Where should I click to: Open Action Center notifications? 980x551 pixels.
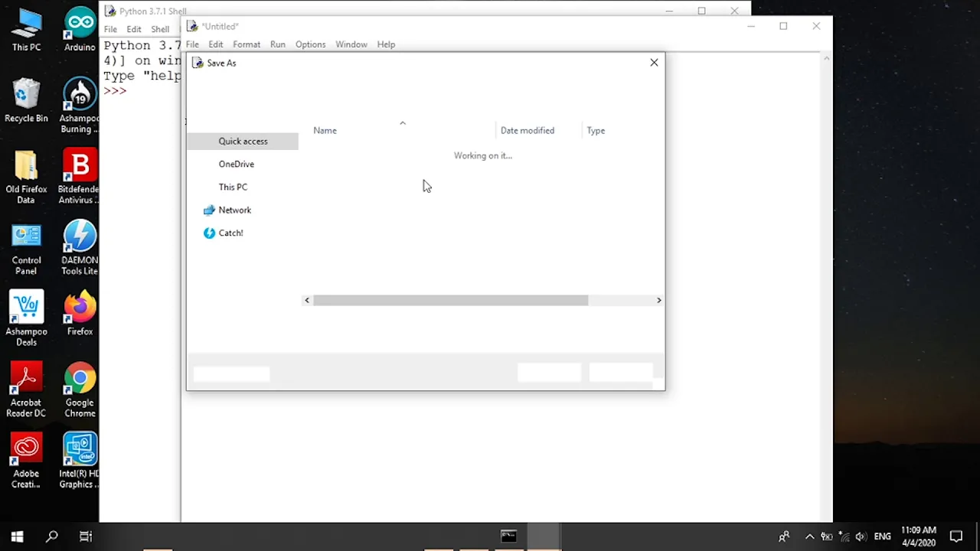tap(956, 536)
